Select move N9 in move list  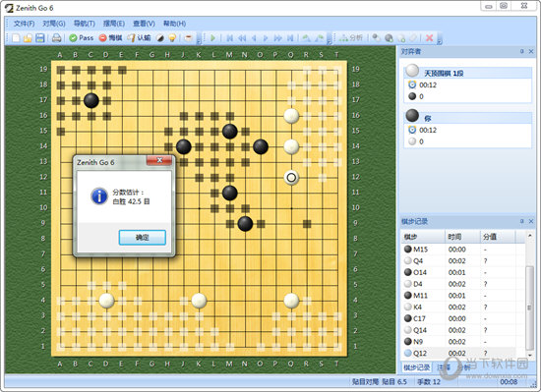pos(463,341)
